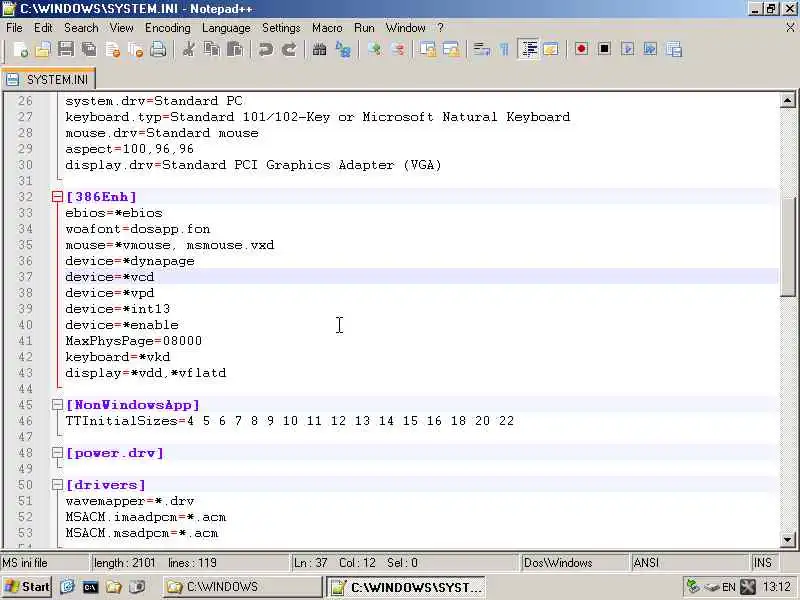Viewport: 800px width, 600px height.
Task: Click the Close document toolbar icon
Action: [x=112, y=49]
